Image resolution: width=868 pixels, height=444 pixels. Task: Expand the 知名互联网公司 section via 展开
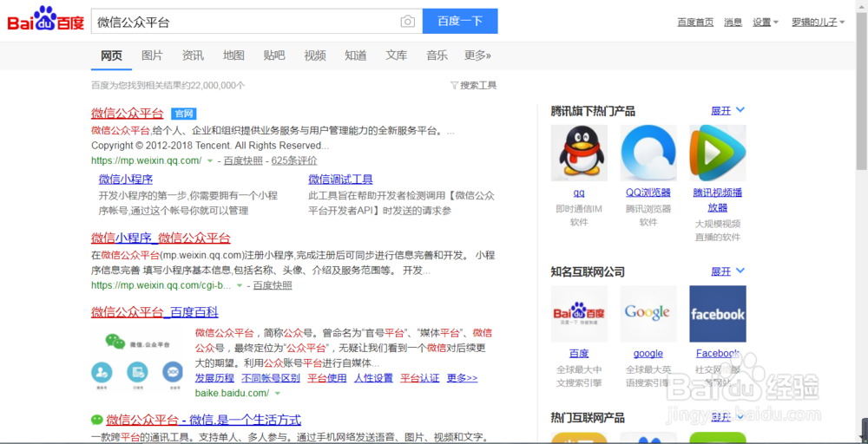click(x=727, y=271)
